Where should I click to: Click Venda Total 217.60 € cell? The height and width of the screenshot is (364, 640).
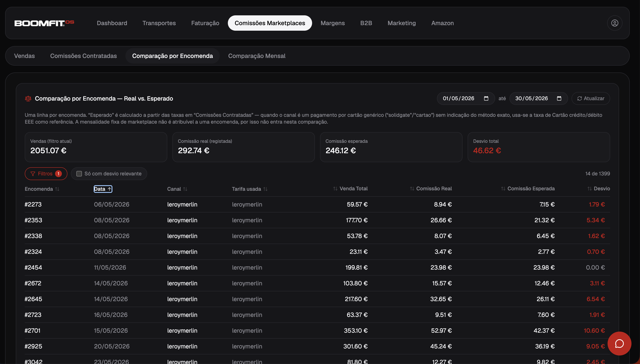[356, 299]
